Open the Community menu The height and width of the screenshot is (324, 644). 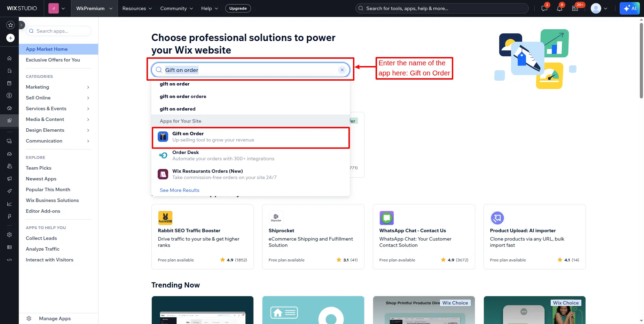pos(176,8)
